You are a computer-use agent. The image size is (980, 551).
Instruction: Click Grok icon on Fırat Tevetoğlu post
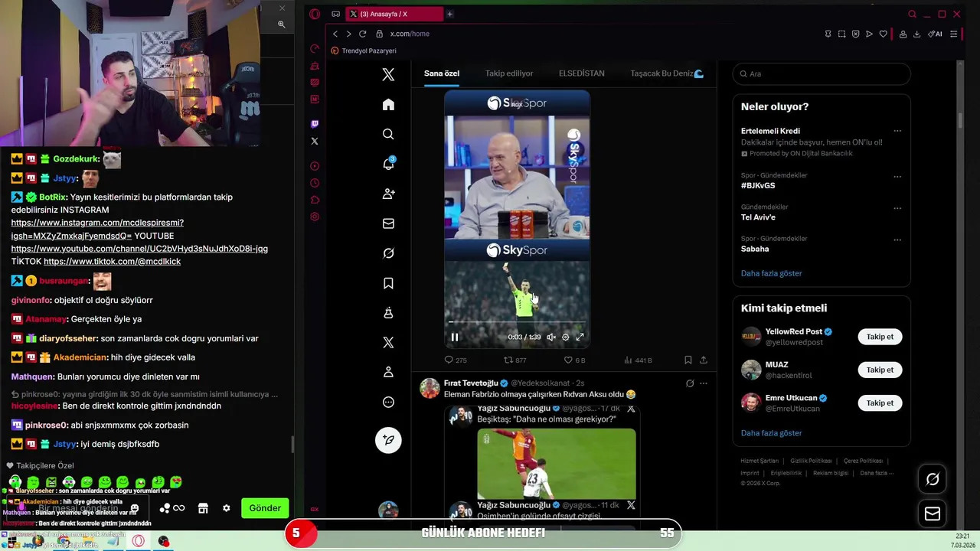(x=690, y=383)
